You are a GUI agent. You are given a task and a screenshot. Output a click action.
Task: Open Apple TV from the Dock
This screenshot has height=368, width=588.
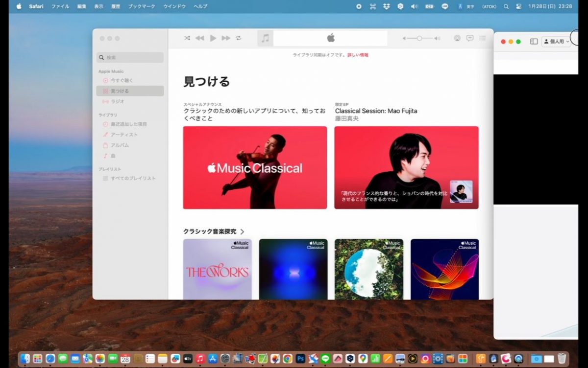coord(188,359)
